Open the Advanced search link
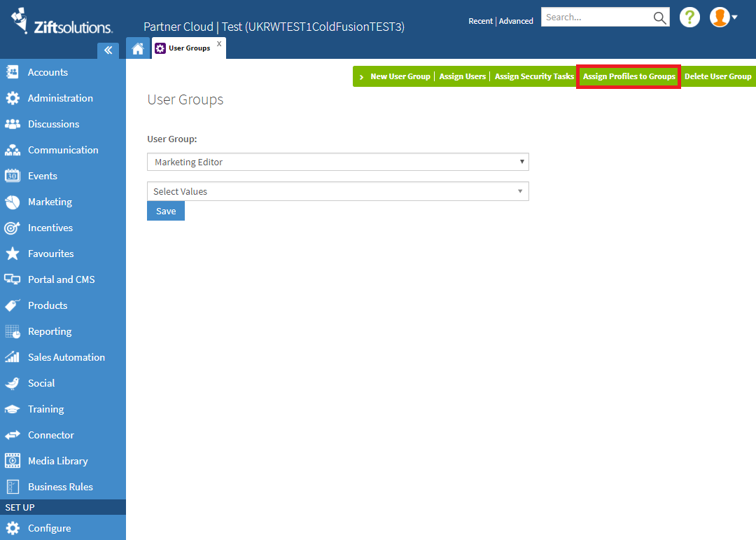The height and width of the screenshot is (540, 756). click(516, 21)
